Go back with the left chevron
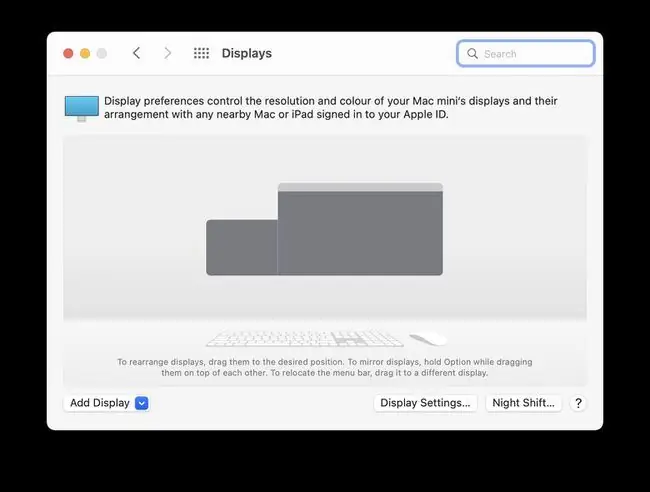Image resolution: width=650 pixels, height=492 pixels. 136,53
